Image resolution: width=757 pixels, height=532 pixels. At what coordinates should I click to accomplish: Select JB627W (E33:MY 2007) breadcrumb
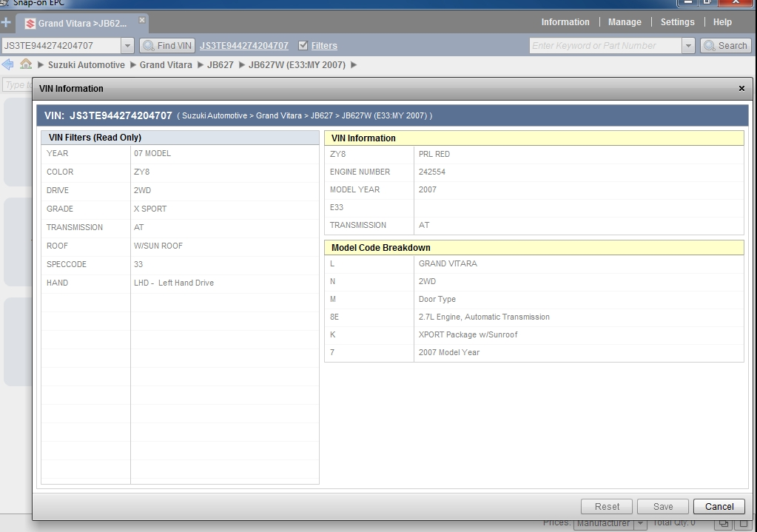(297, 64)
